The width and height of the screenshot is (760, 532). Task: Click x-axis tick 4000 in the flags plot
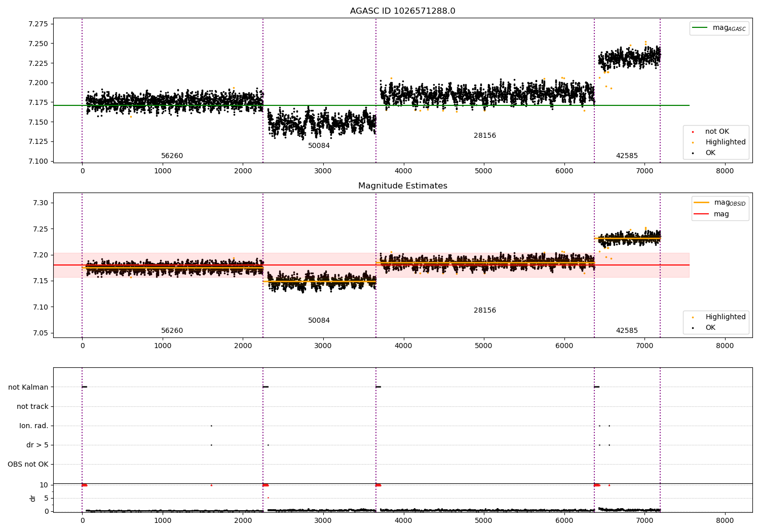pyautogui.click(x=403, y=520)
